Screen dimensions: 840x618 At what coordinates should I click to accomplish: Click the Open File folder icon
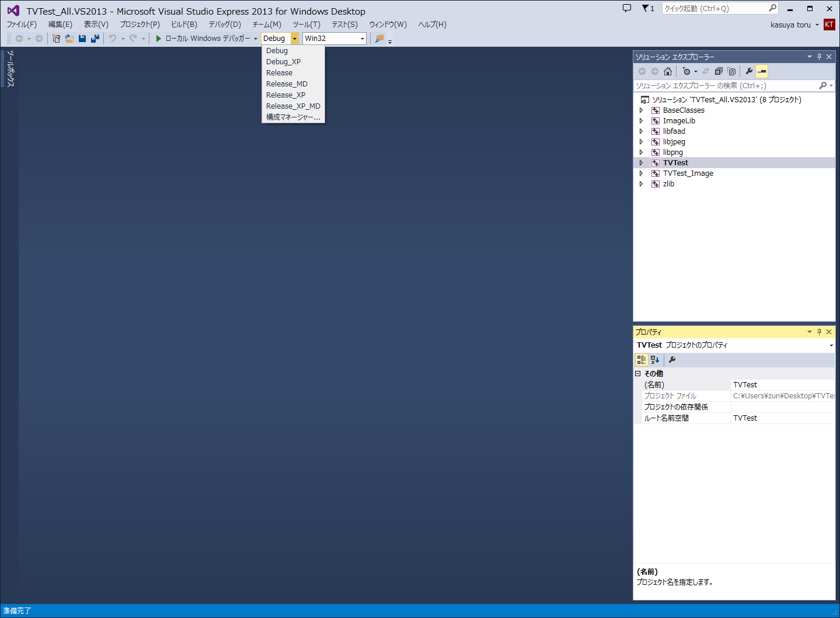click(69, 39)
